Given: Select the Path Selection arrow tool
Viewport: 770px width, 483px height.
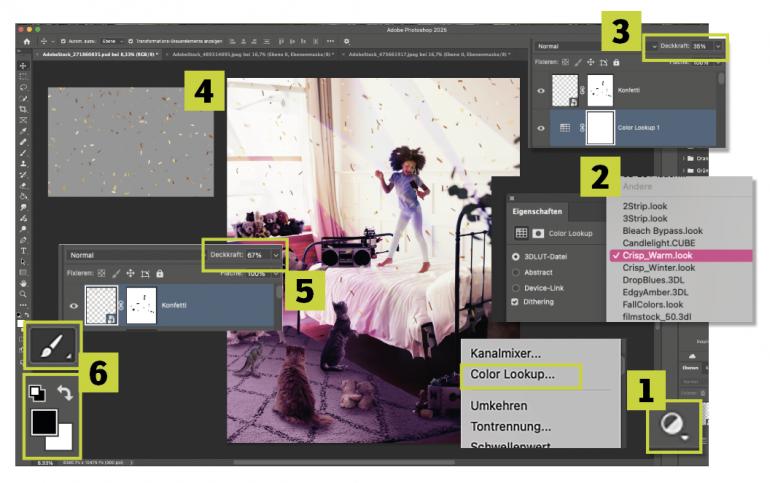Looking at the screenshot, I should (23, 262).
